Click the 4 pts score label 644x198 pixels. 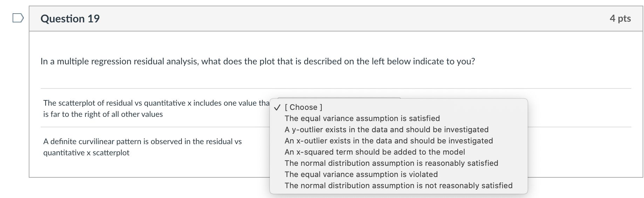620,19
